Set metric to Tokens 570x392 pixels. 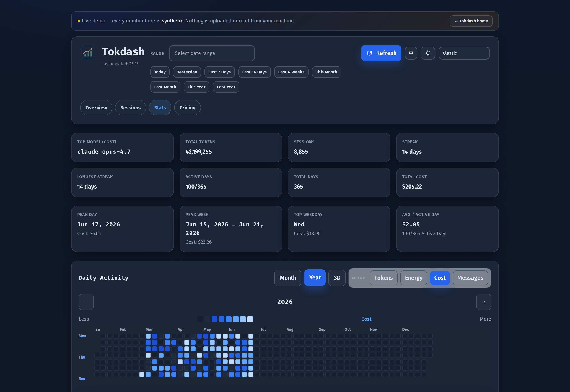(384, 278)
